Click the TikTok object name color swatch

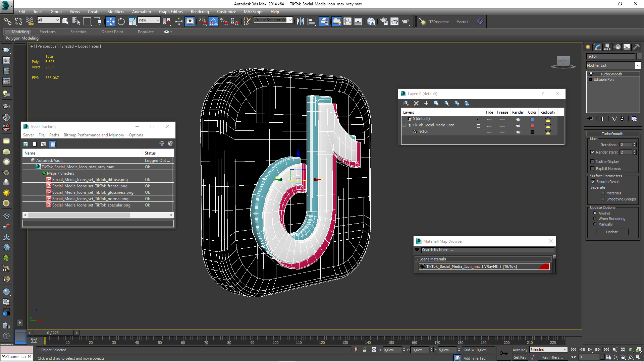coord(639,56)
